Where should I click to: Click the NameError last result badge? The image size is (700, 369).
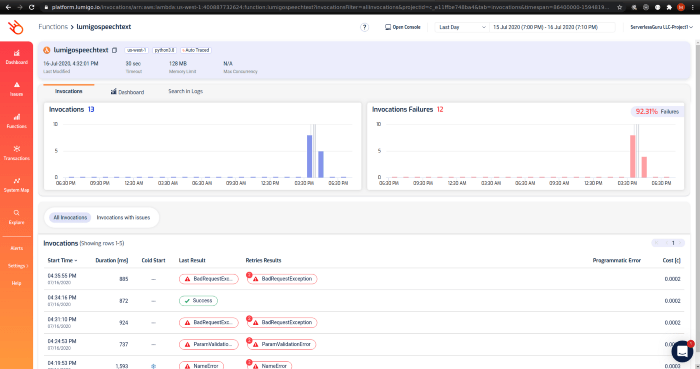coord(201,365)
